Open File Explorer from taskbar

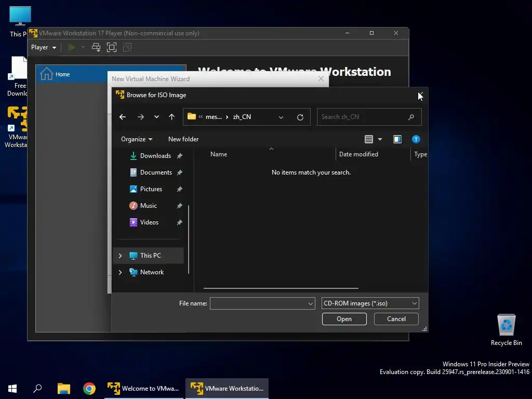(63, 389)
